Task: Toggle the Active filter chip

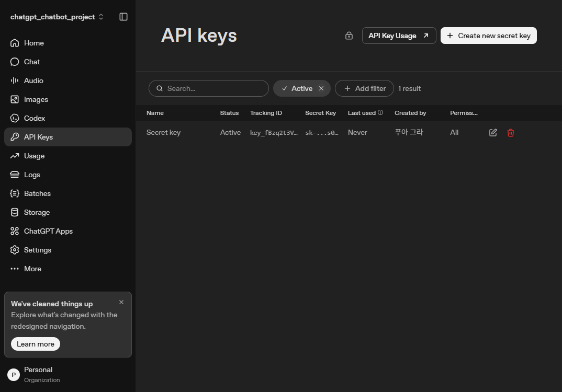Action: [302, 88]
